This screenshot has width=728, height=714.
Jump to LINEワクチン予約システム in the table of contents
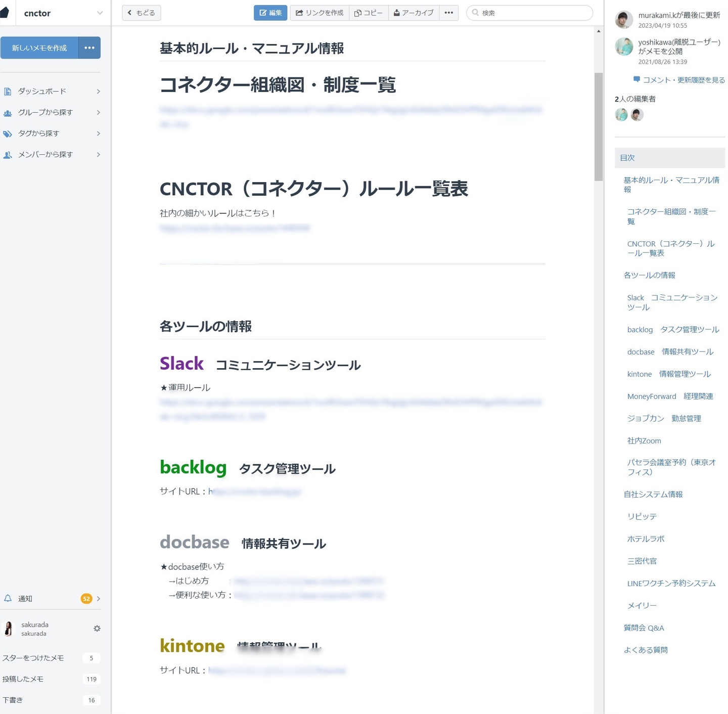(671, 584)
